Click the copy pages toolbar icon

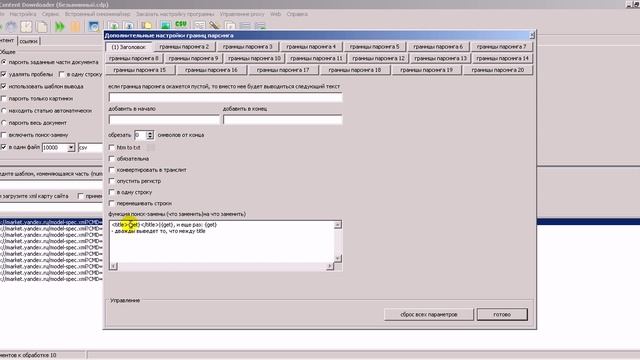tap(42, 27)
